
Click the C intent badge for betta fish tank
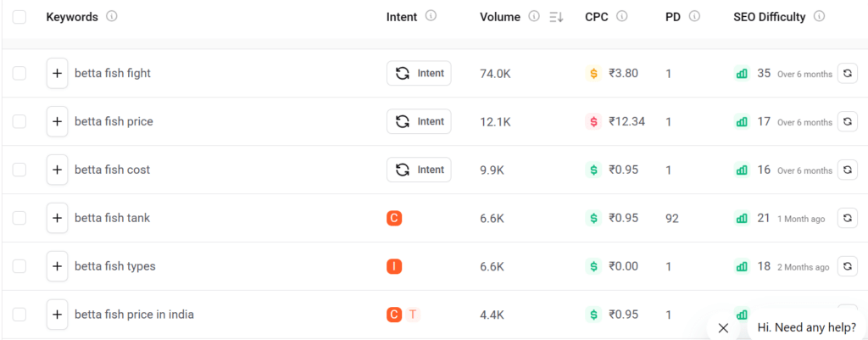tap(394, 218)
